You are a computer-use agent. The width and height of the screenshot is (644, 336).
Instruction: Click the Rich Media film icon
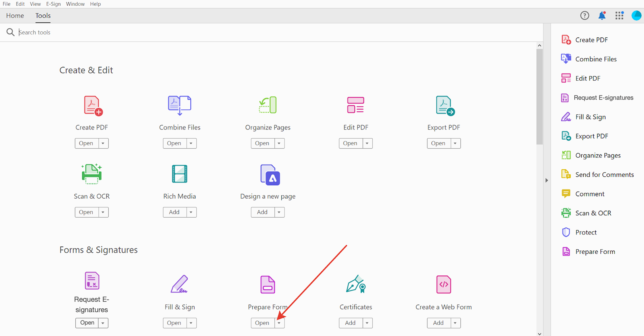(180, 174)
